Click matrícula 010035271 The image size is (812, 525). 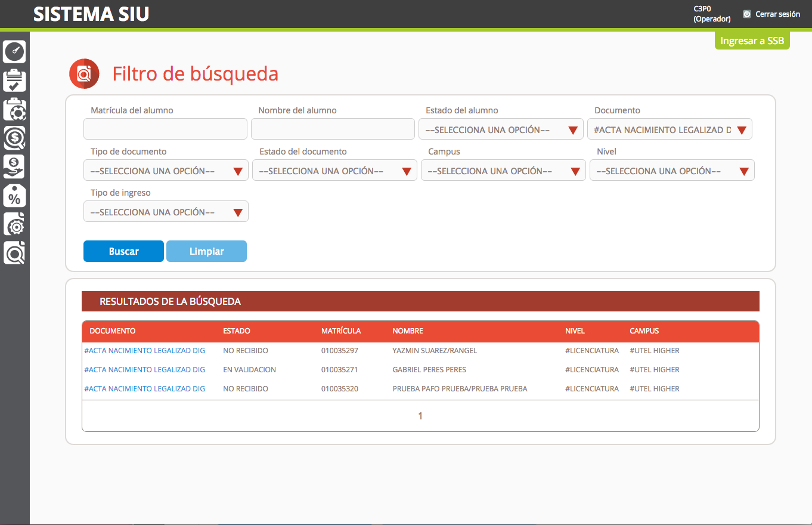340,369
